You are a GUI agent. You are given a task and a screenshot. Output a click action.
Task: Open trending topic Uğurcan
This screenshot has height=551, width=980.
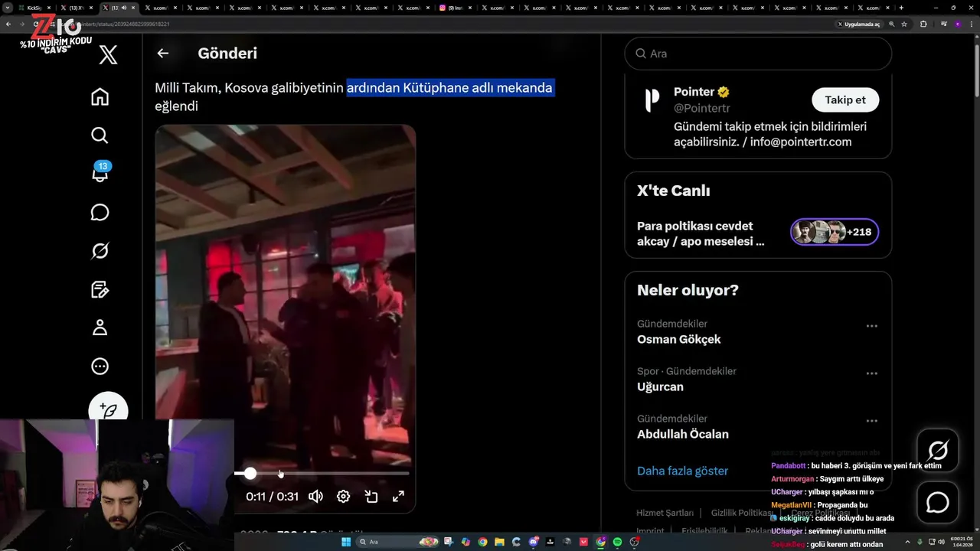(660, 386)
